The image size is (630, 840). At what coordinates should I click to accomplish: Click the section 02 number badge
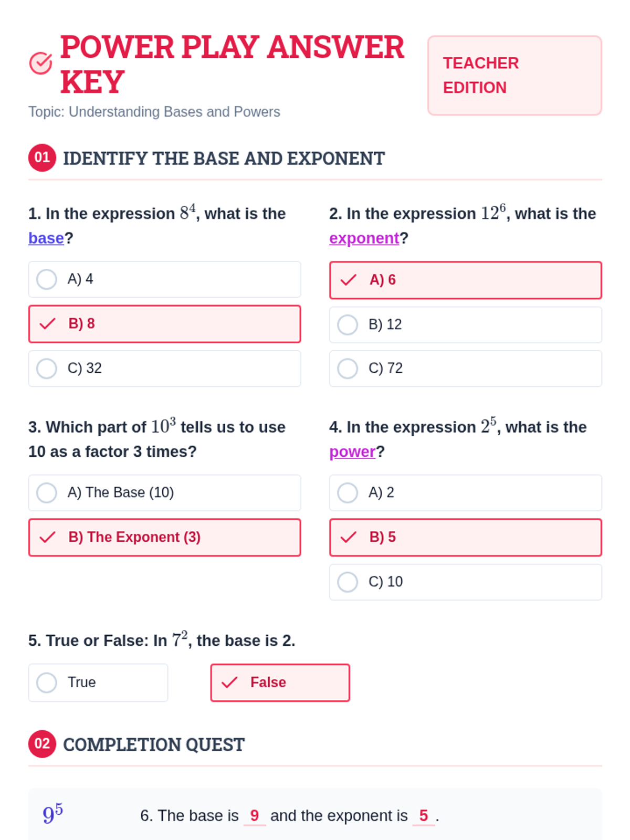click(42, 744)
